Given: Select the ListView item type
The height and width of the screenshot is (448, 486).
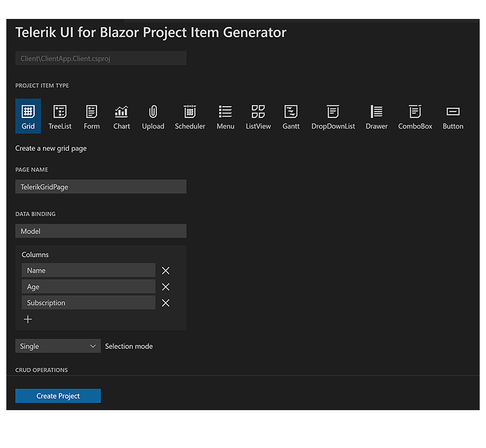Looking at the screenshot, I should [258, 116].
